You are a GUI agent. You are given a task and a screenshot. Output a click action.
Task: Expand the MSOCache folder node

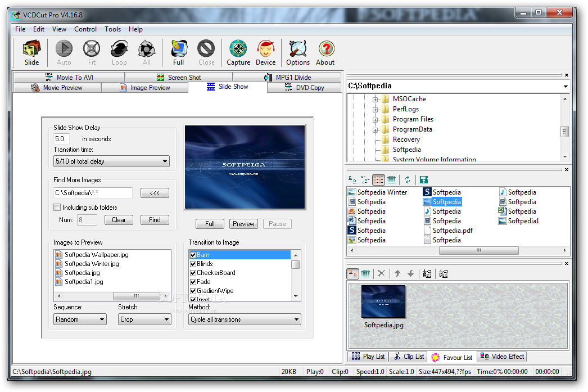point(374,100)
